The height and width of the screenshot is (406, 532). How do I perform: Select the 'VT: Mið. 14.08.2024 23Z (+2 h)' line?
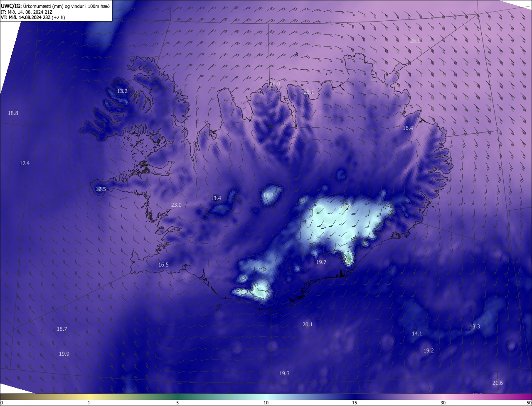coord(33,17)
